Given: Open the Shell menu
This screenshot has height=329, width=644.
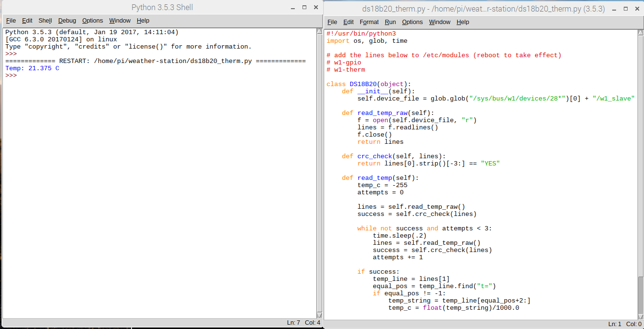Looking at the screenshot, I should 45,21.
